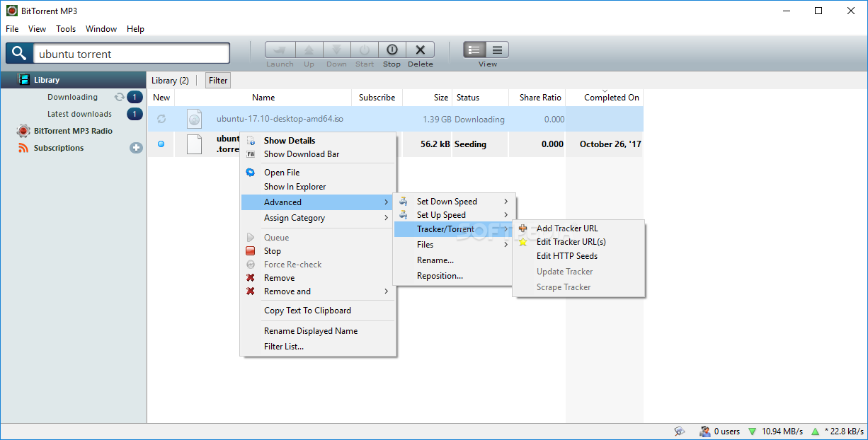Click the Set Up Speed icon

click(x=404, y=215)
